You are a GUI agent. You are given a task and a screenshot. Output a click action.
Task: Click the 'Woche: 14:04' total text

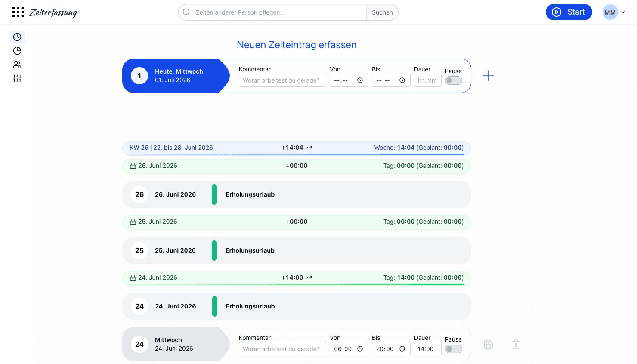[394, 148]
